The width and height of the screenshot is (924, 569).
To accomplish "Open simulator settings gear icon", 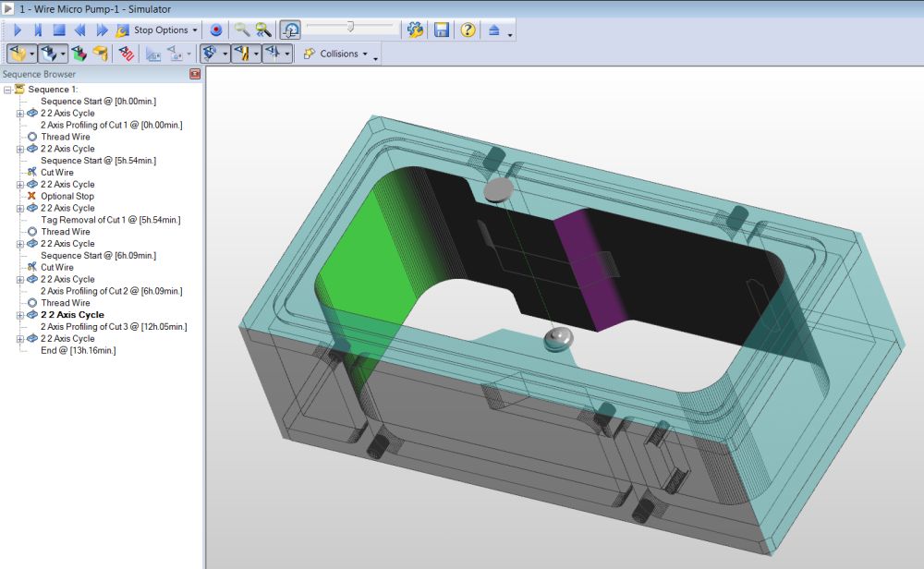I will tap(416, 30).
